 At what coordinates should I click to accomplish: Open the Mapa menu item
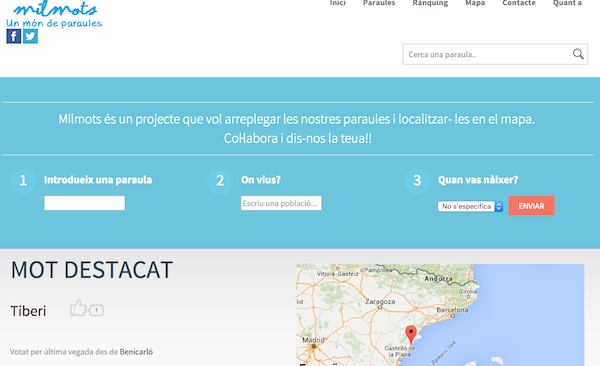(x=475, y=3)
